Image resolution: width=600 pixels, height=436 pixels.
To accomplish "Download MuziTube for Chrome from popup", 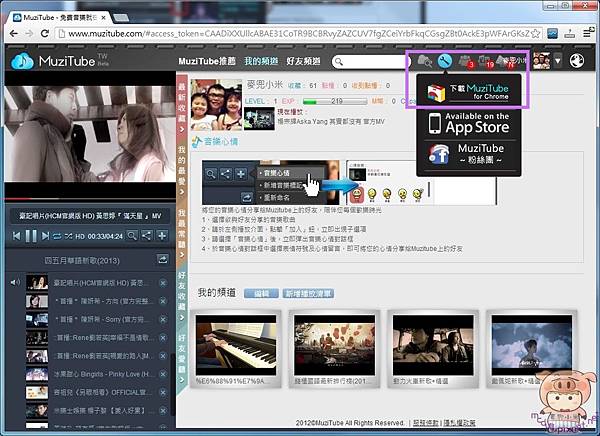I will [x=470, y=92].
